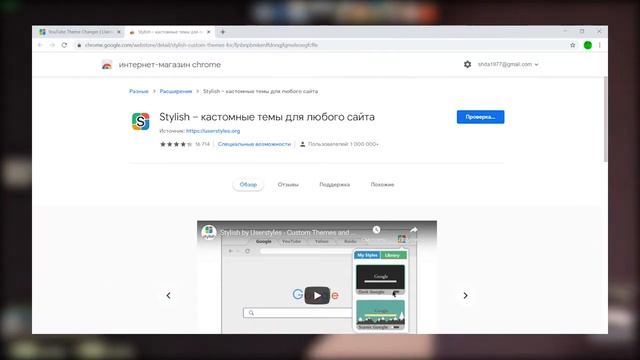Open a new tab with plus button
The width and height of the screenshot is (640, 360).
click(223, 32)
